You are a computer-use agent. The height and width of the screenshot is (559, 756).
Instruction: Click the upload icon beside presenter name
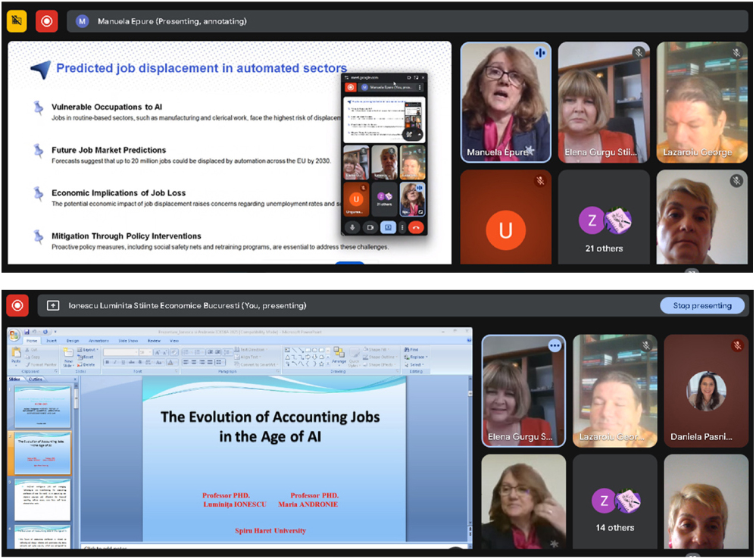[53, 305]
